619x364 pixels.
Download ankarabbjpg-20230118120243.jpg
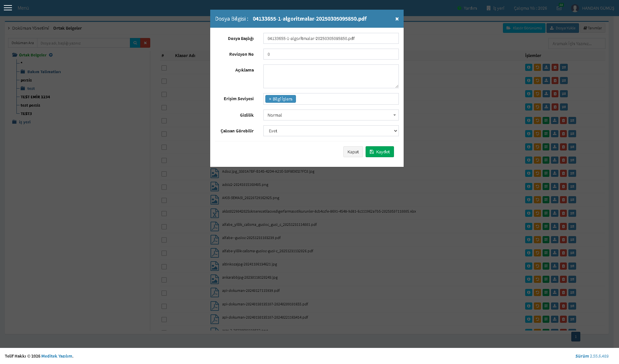click(555, 279)
